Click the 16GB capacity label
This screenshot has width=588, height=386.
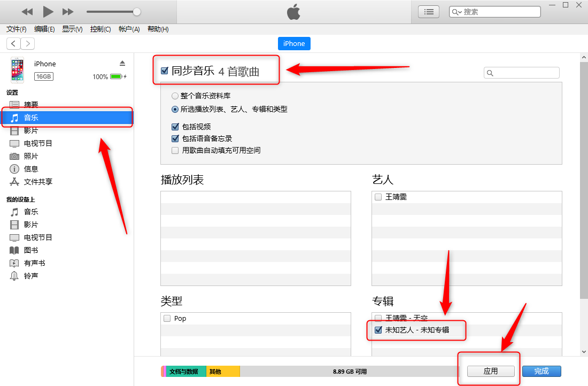pos(44,76)
